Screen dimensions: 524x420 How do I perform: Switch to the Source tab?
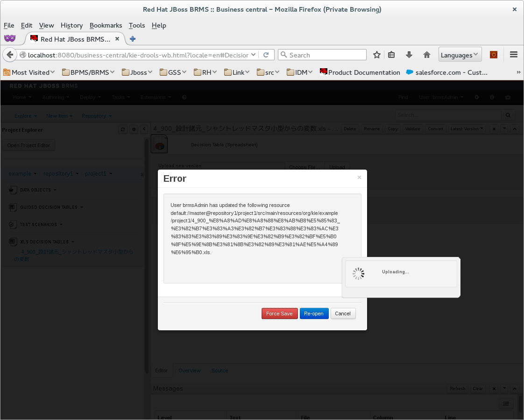(220, 370)
